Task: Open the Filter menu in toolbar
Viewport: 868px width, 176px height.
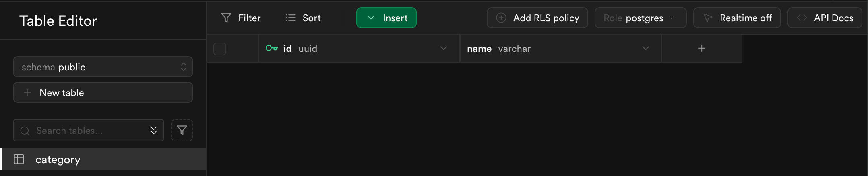Action: point(241,18)
